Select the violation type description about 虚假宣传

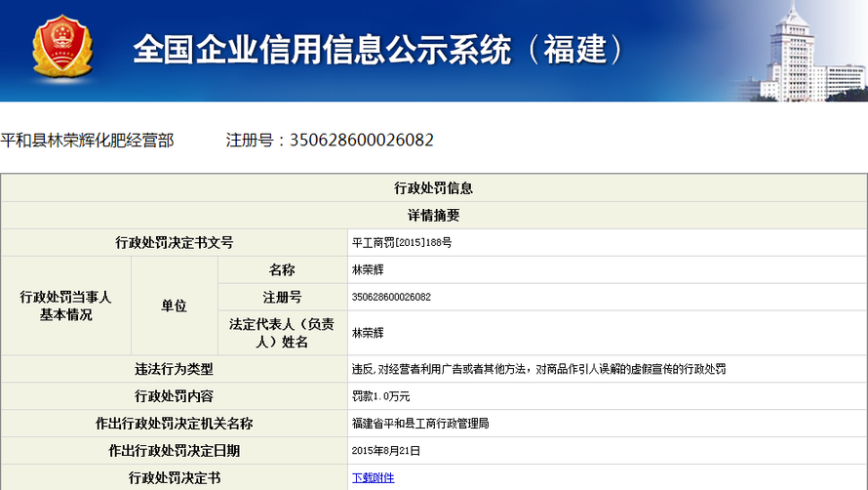tap(539, 369)
